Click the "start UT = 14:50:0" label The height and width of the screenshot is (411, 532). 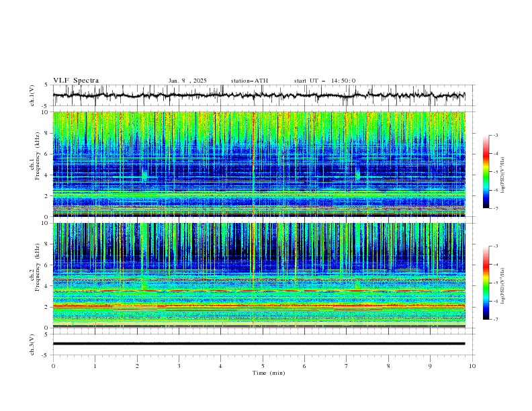324,81
